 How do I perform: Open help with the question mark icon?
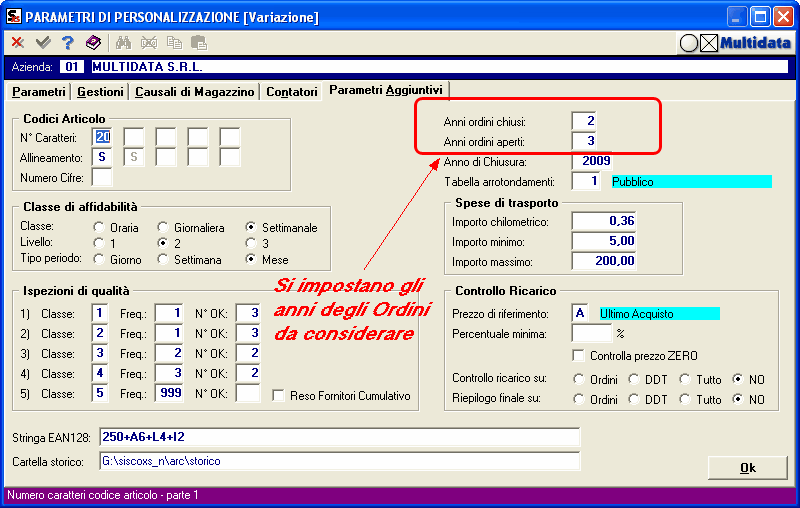tap(67, 43)
